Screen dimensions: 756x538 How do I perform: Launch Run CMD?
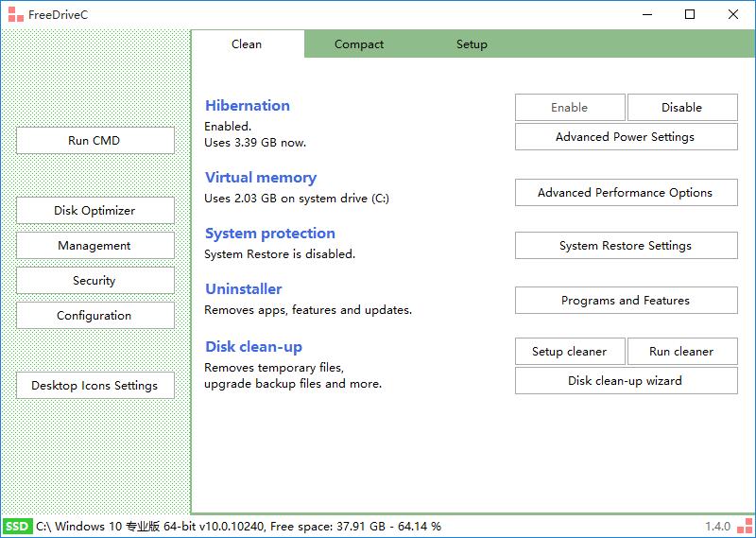tap(95, 141)
